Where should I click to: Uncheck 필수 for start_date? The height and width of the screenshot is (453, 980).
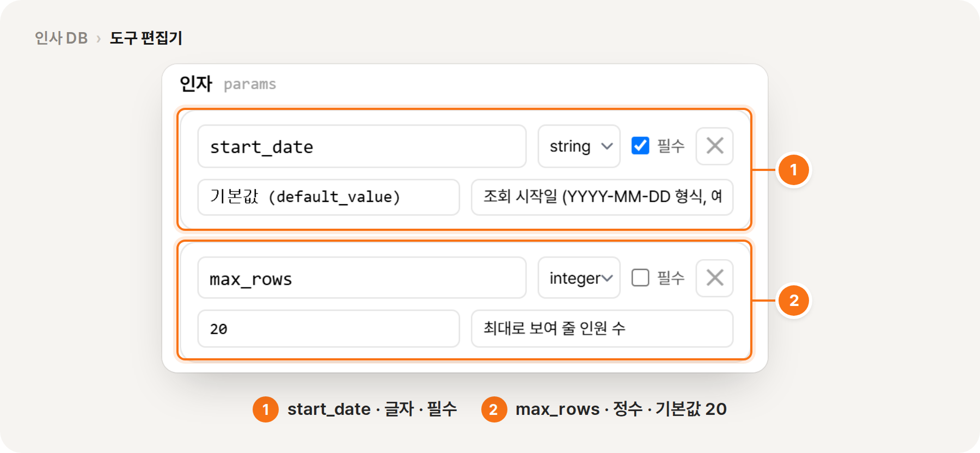(640, 145)
